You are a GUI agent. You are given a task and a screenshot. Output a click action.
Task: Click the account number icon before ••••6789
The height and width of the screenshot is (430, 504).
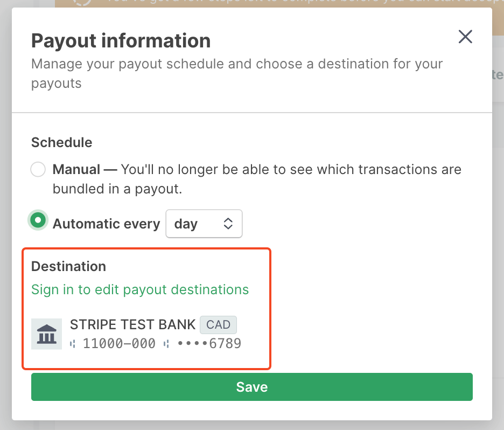click(167, 343)
